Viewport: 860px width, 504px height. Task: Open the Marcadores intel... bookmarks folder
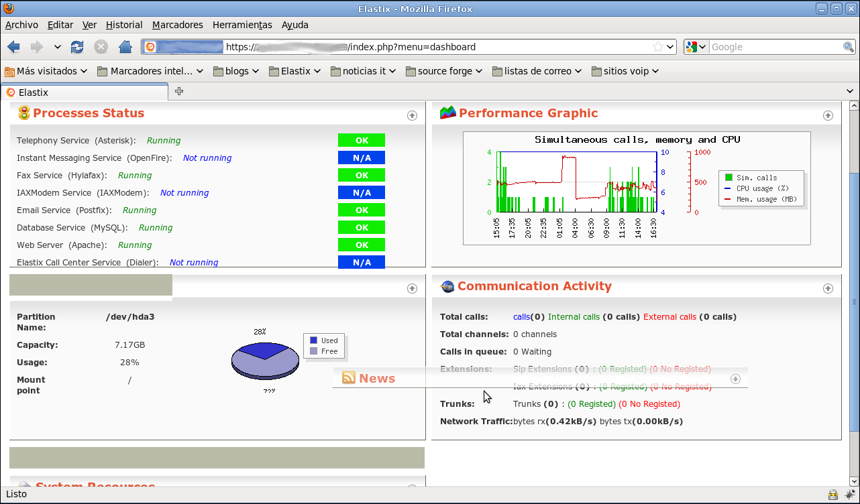(x=150, y=71)
